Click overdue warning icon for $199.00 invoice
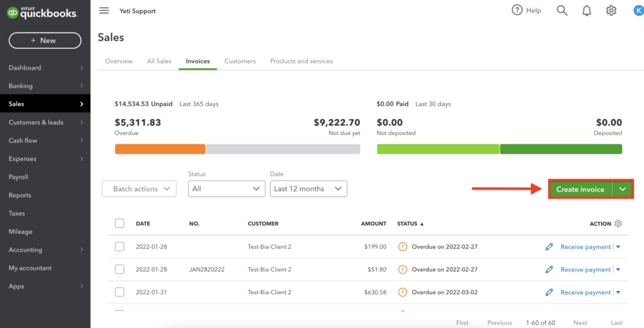The height and width of the screenshot is (328, 644). [403, 246]
